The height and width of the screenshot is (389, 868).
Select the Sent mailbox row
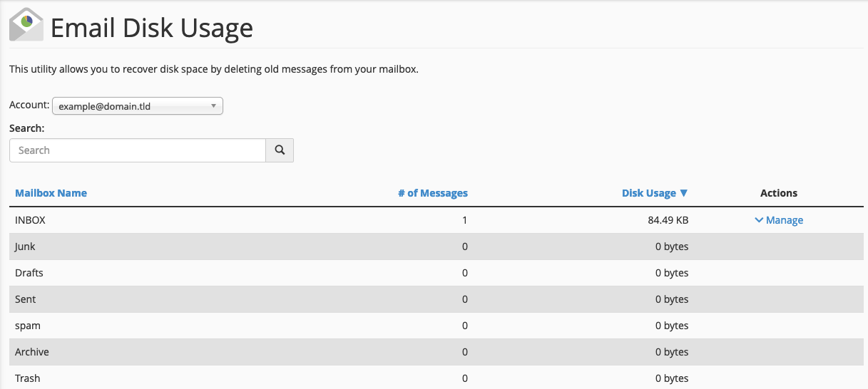(x=26, y=299)
